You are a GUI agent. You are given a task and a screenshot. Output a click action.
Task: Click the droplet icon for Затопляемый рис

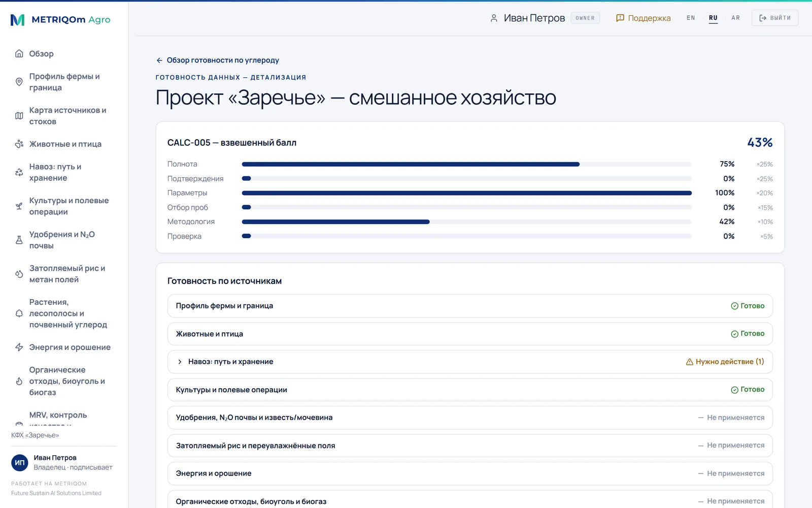[x=19, y=274]
